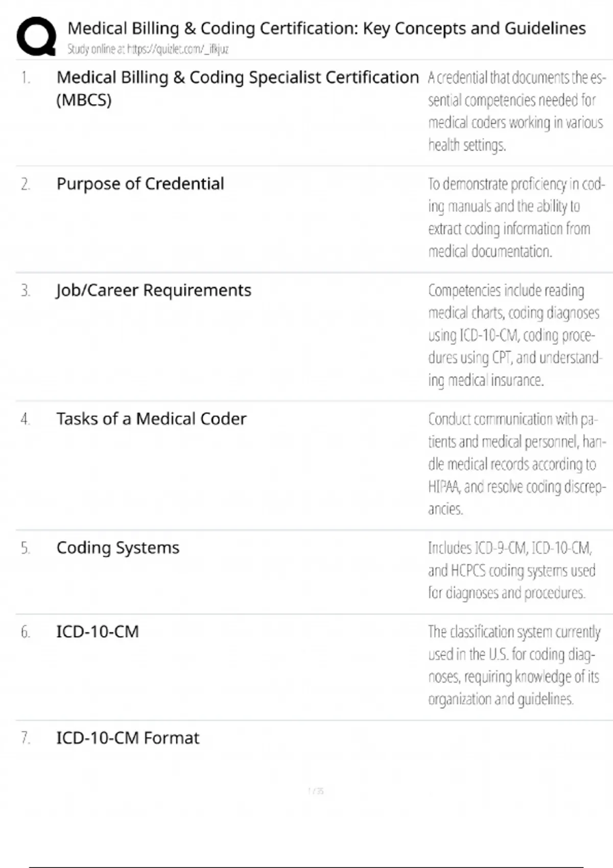Click the definition starting 'To demonstrate proficiency'
The width and height of the screenshot is (613, 868).
(x=516, y=218)
